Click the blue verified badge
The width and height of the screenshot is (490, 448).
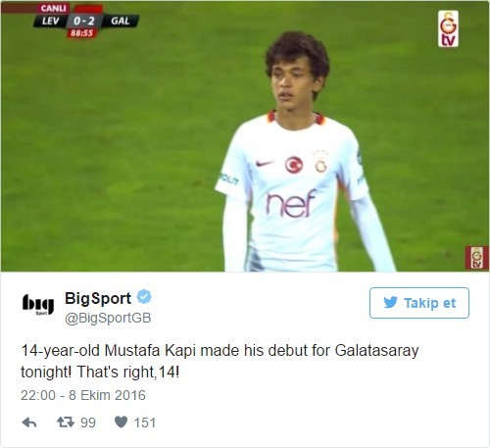click(x=144, y=297)
